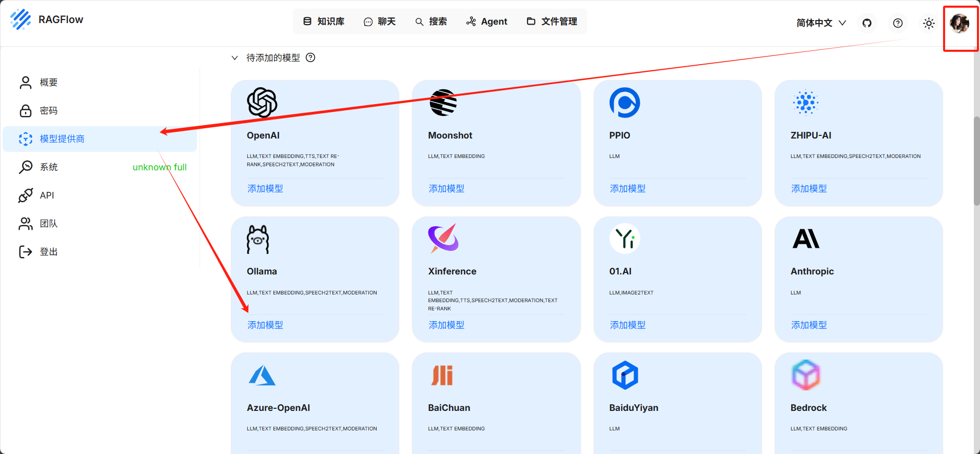Go to Agent tab

tap(487, 22)
